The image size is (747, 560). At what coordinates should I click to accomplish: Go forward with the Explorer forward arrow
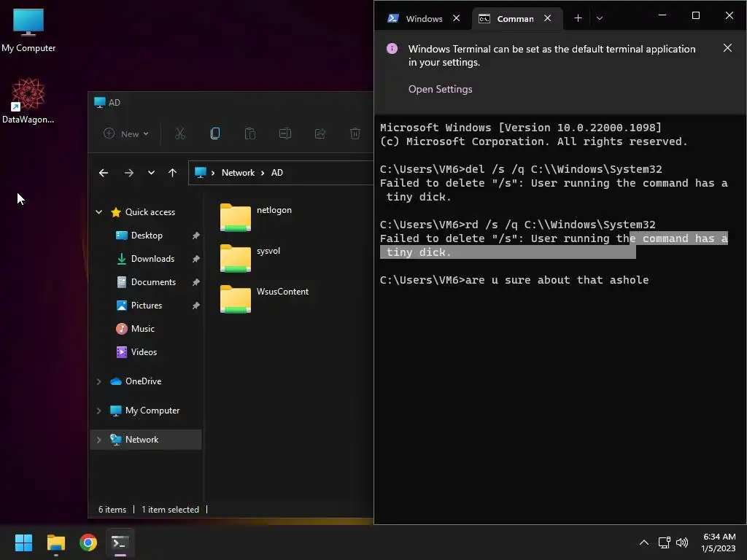point(128,173)
